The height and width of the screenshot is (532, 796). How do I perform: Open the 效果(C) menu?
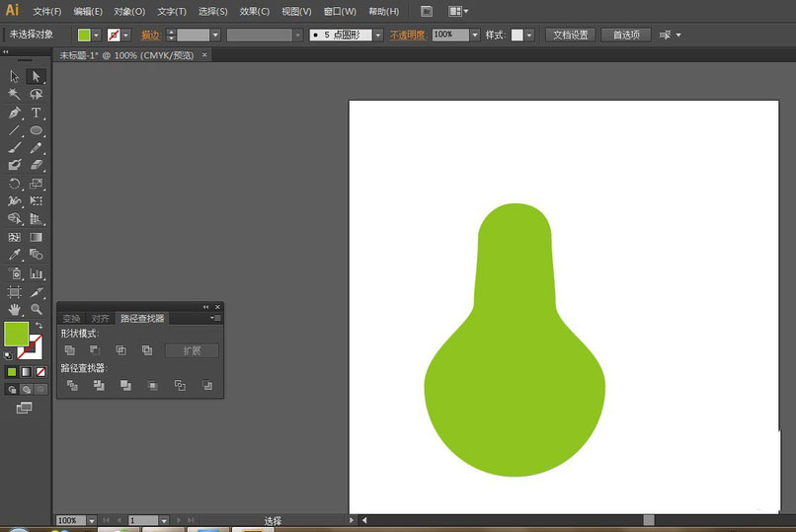point(255,12)
